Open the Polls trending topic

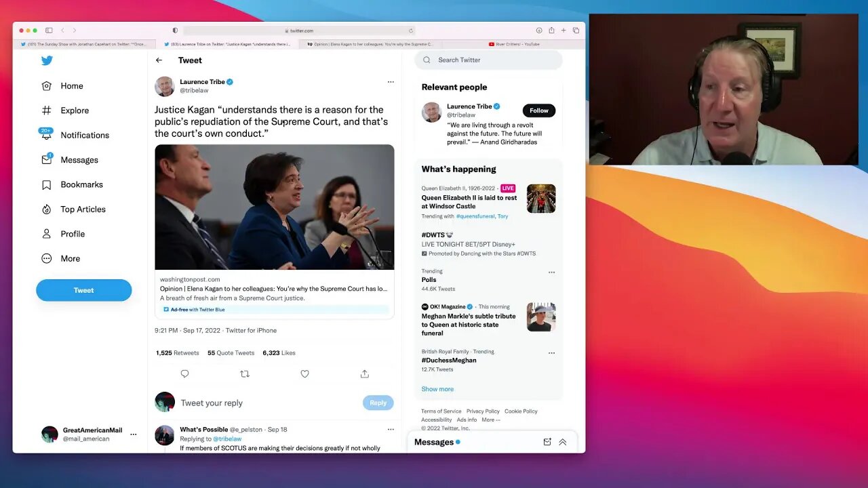coord(429,280)
